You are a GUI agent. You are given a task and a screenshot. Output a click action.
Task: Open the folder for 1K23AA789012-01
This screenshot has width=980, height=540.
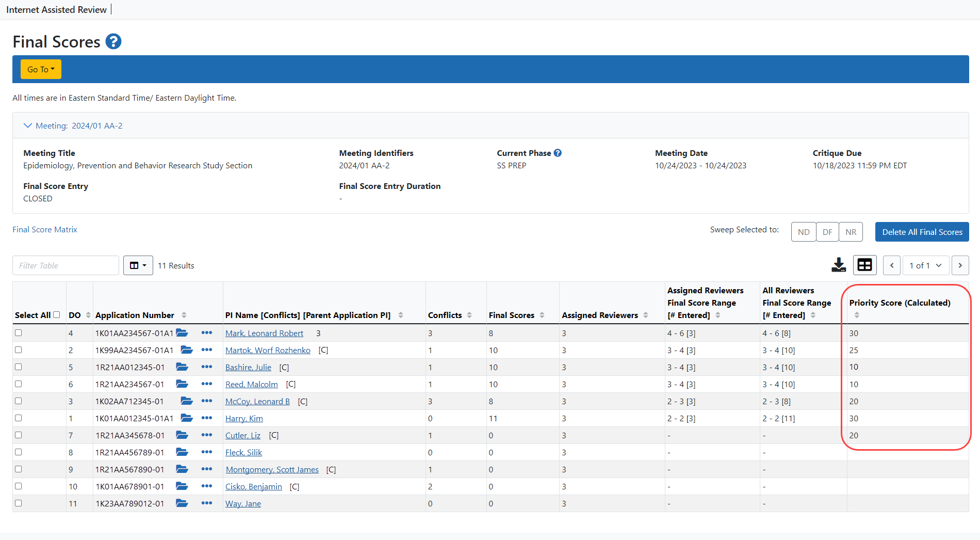coord(182,503)
